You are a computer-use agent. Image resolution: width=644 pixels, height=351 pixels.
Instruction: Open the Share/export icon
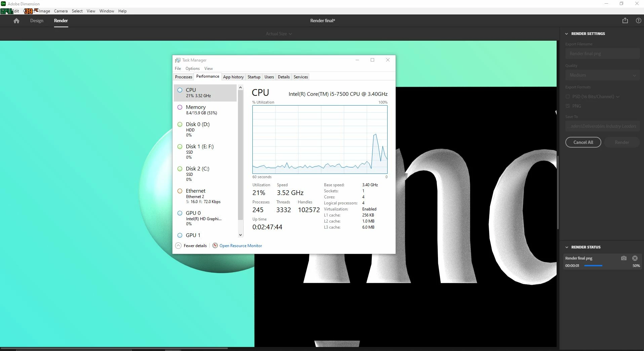click(x=625, y=21)
